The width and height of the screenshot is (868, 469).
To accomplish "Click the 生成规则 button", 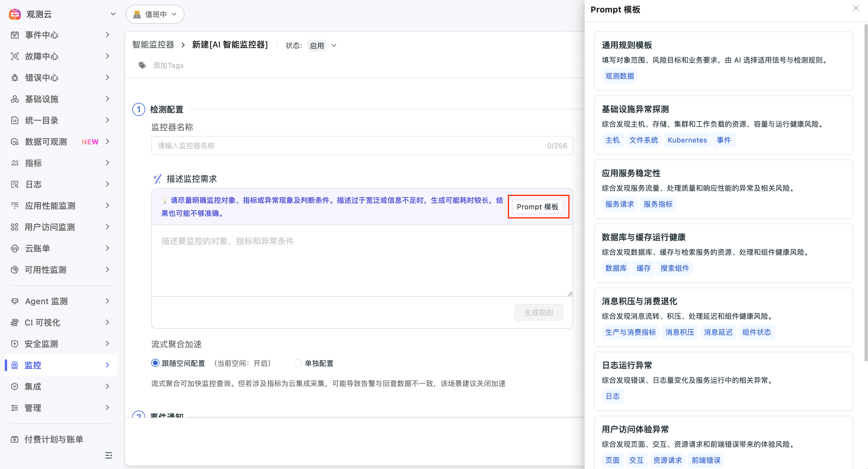I will pos(538,312).
